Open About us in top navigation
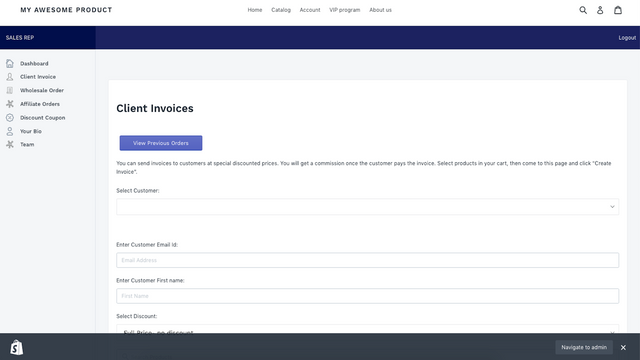Screen dimensions: 640x360 [380, 10]
